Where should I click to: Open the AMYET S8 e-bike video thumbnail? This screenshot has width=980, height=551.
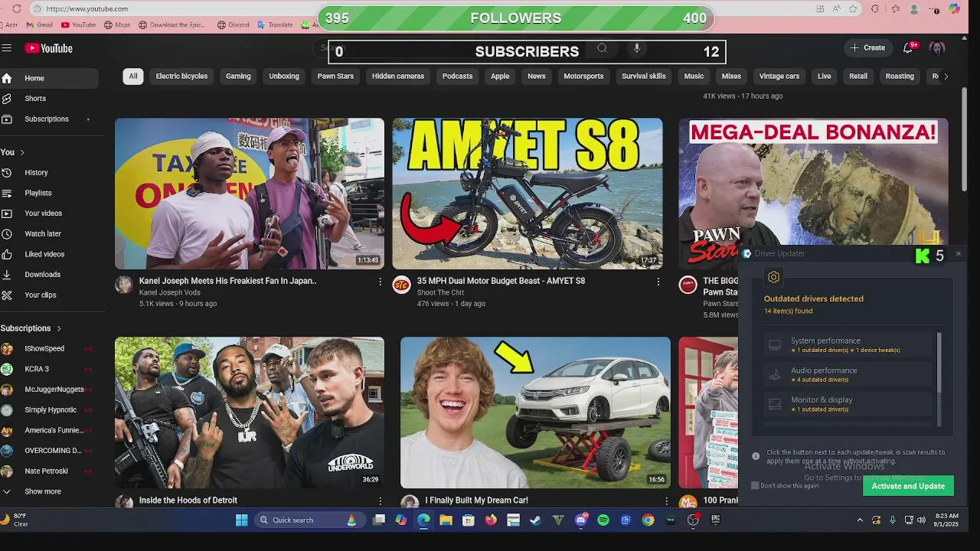click(x=528, y=194)
